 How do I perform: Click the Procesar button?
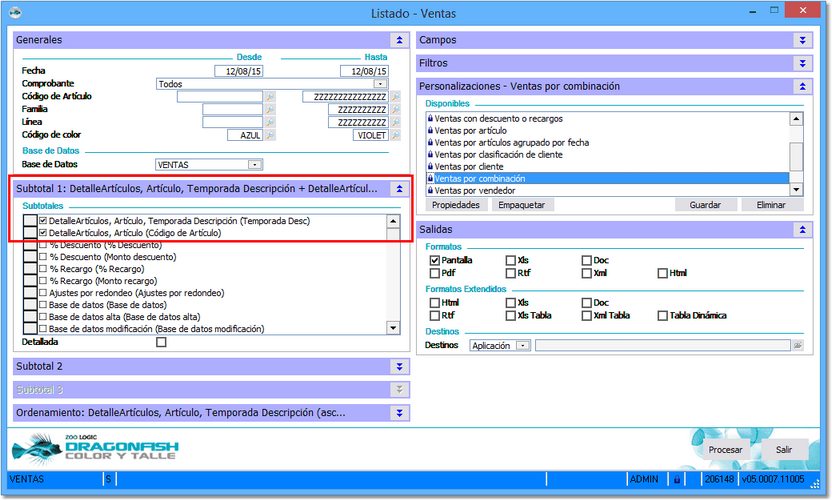tap(725, 450)
